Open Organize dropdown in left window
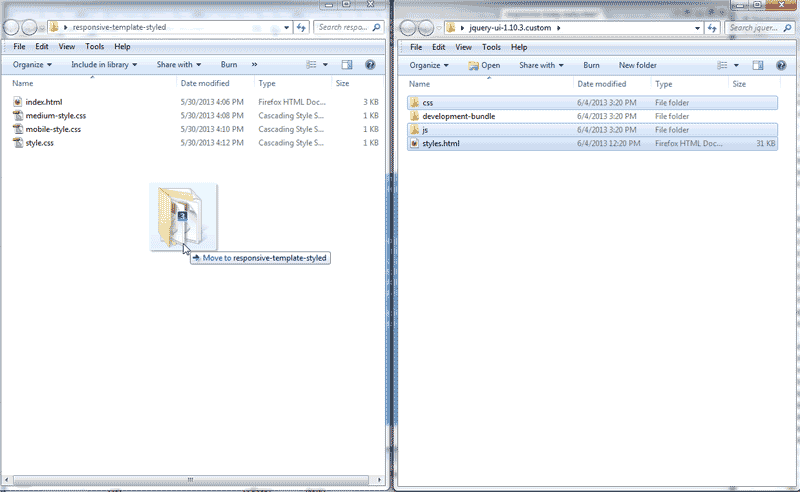The height and width of the screenshot is (492, 800). (32, 64)
